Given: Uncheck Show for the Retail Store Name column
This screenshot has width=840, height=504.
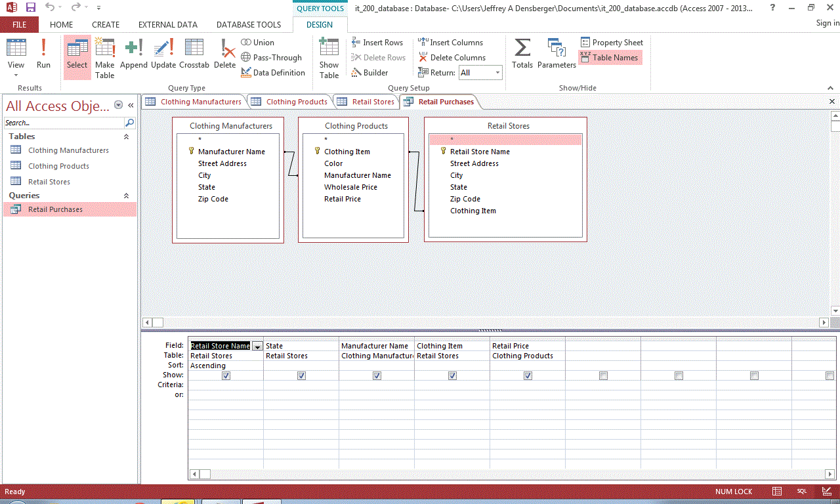Looking at the screenshot, I should pyautogui.click(x=226, y=376).
